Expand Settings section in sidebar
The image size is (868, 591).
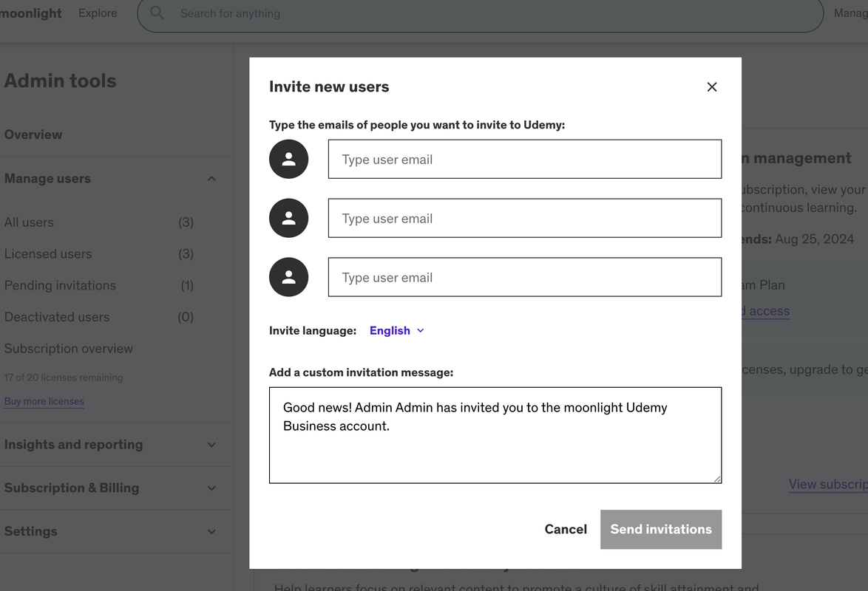point(111,532)
